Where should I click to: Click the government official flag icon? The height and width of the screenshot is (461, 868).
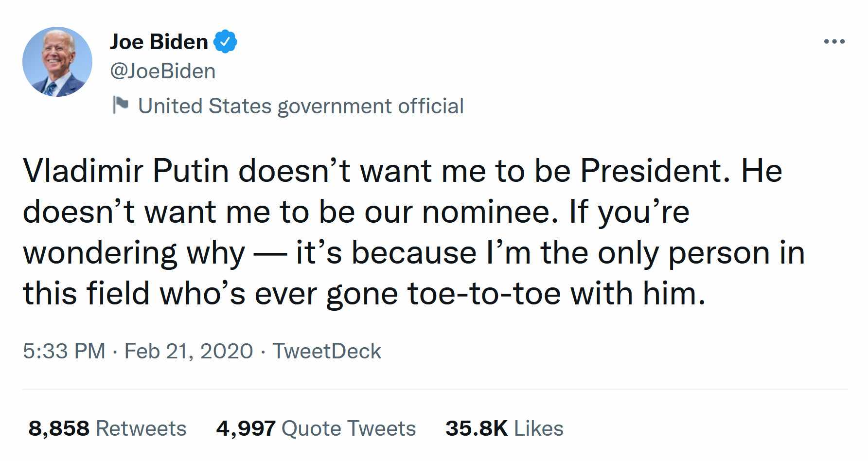tap(120, 105)
